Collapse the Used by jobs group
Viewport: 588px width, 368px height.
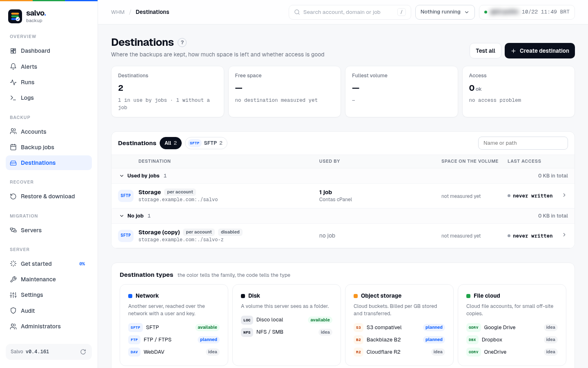click(122, 176)
